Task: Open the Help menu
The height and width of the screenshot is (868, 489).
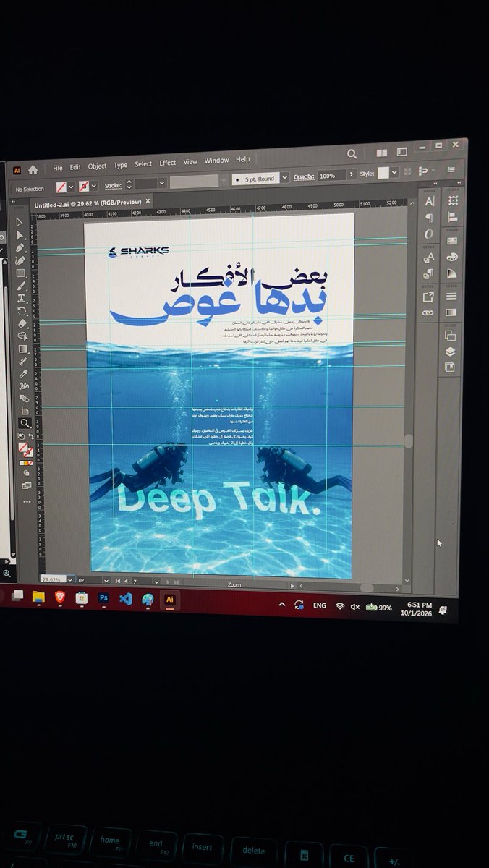Action: click(242, 159)
